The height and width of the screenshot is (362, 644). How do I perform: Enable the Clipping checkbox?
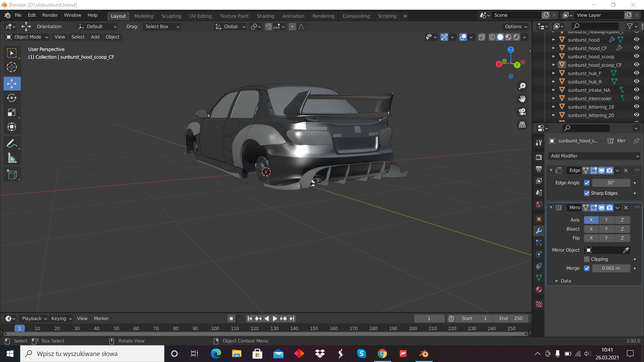coord(587,259)
